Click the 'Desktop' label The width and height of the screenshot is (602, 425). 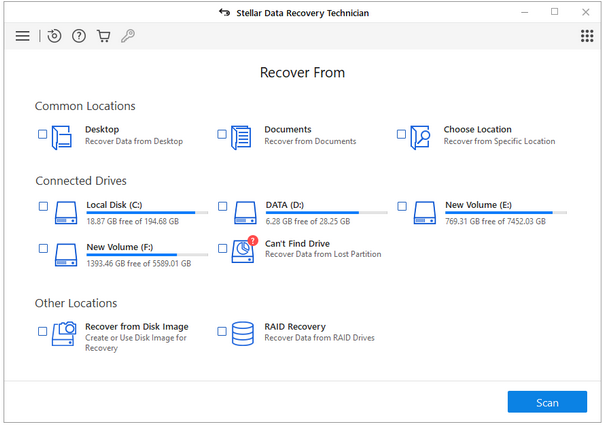click(102, 129)
